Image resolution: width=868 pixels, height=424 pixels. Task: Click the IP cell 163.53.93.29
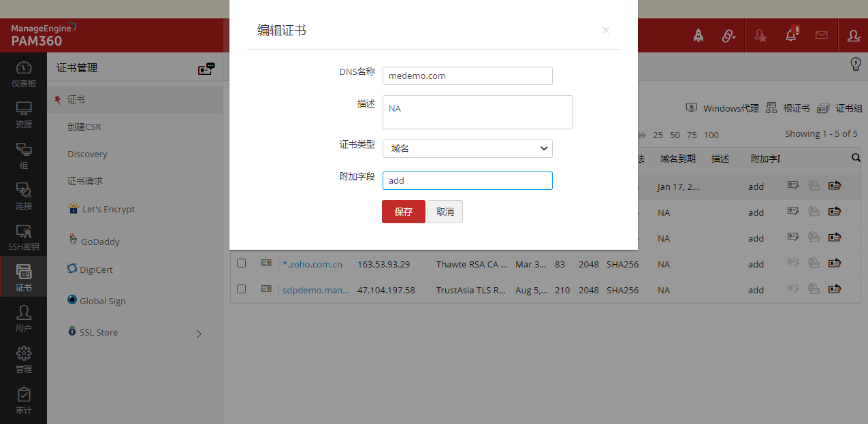coord(384,264)
